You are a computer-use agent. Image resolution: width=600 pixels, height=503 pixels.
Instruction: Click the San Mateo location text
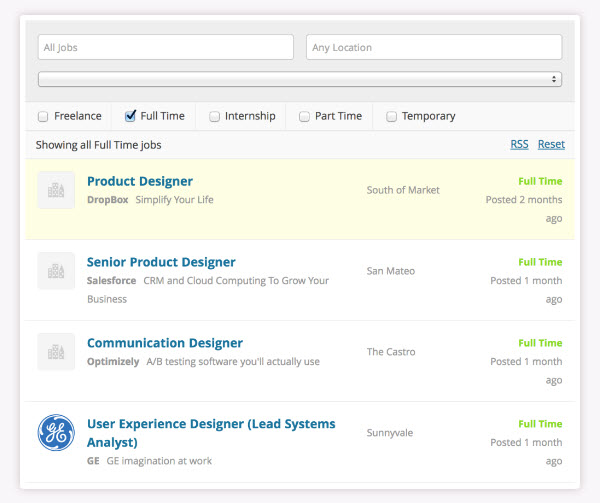pyautogui.click(x=391, y=271)
